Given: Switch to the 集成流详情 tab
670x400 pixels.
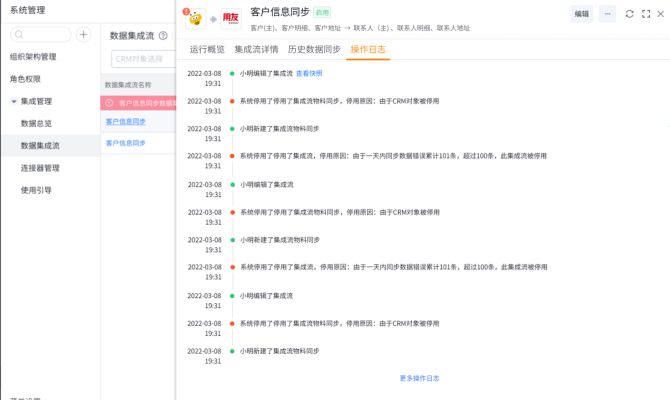Looking at the screenshot, I should 257,49.
